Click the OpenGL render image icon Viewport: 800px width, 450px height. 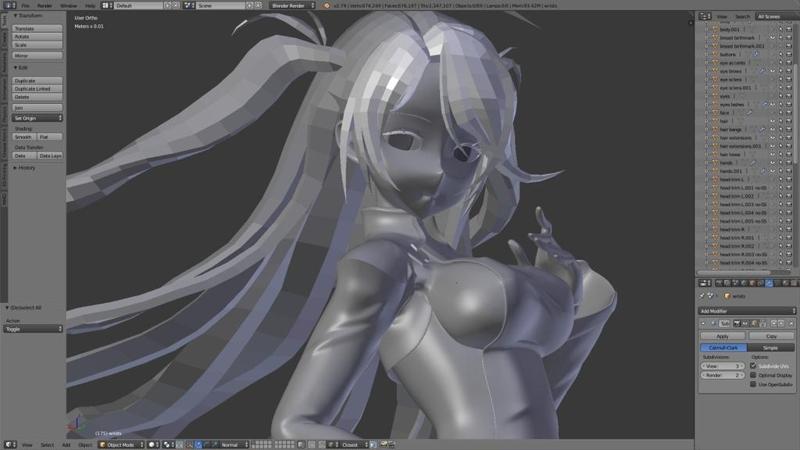pyautogui.click(x=383, y=444)
